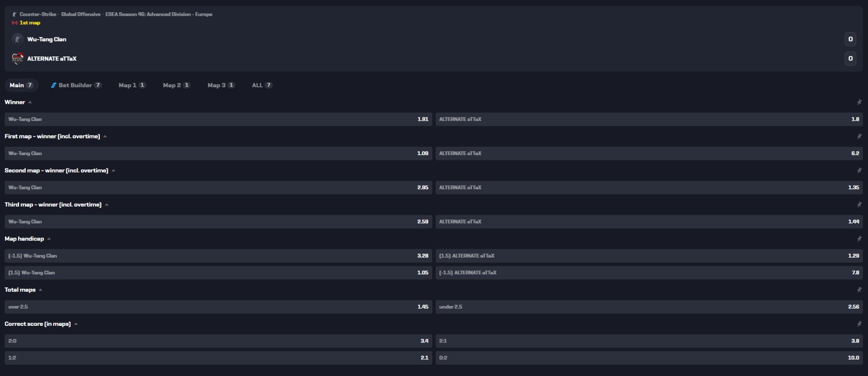
Task: Bet on Wu-Tang Clan winner at 1.91
Action: (x=218, y=119)
